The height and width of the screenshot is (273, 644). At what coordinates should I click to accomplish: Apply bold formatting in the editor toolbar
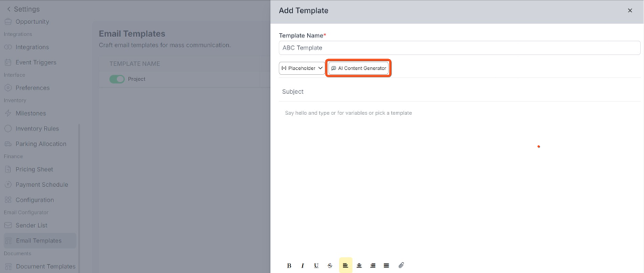point(289,265)
